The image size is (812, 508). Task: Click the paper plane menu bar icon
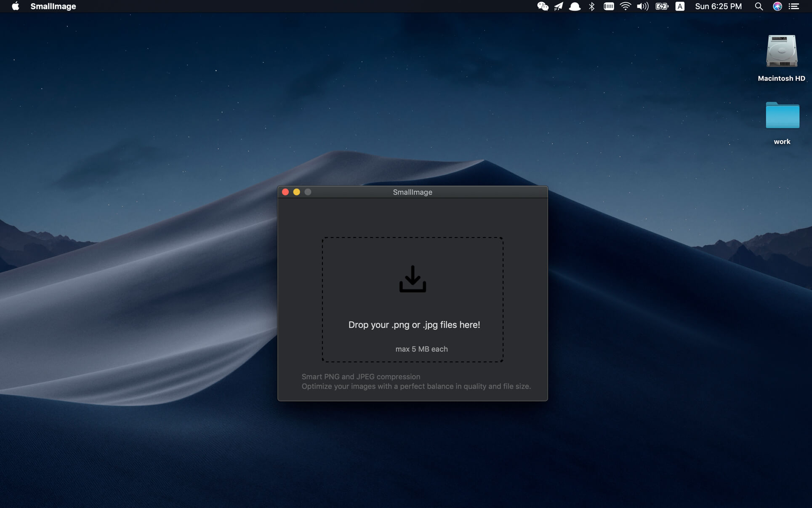[559, 6]
